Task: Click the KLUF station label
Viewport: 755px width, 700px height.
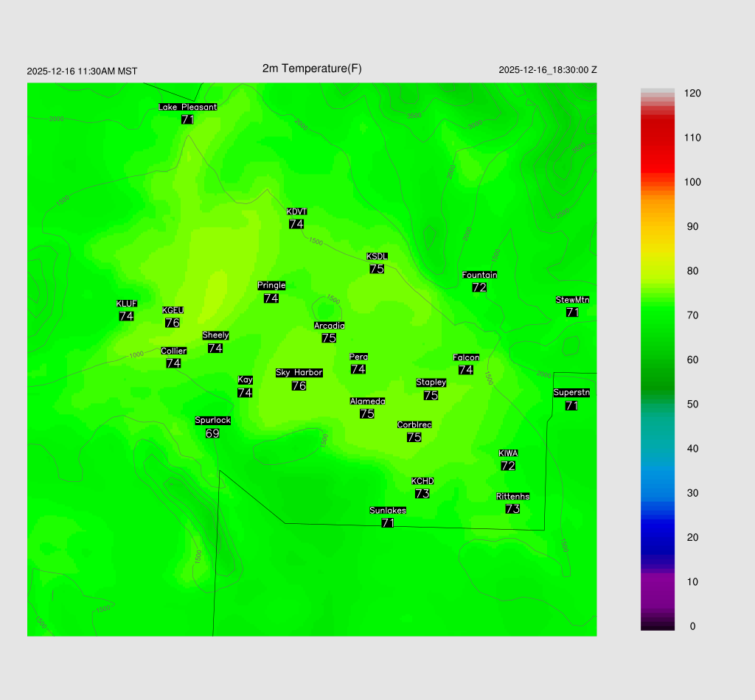Action: pos(126,304)
